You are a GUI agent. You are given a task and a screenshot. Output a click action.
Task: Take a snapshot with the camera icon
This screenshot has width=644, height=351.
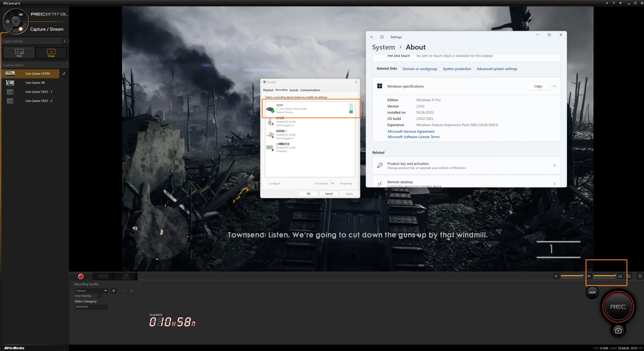[618, 331]
